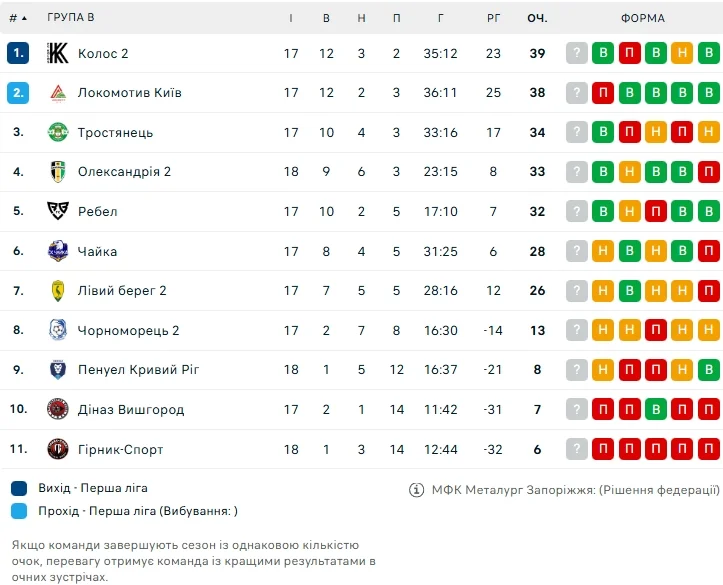Sort the table by the # rank column
The width and height of the screenshot is (723, 585).
point(18,18)
